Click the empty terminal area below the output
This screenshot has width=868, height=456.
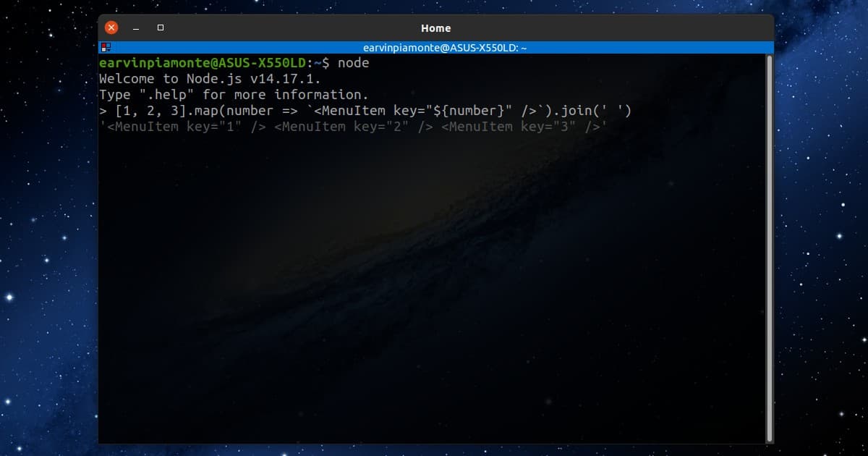pyautogui.click(x=434, y=290)
